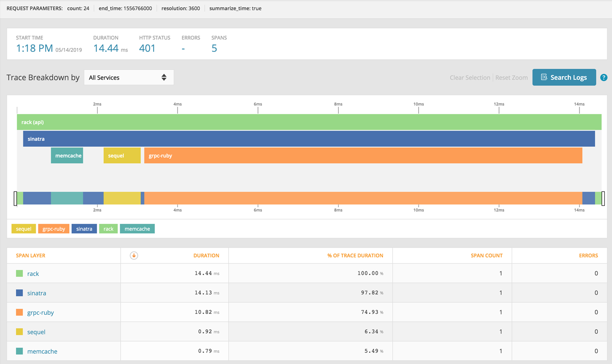Toggle the memcache legend tag
The image size is (612, 364).
click(137, 229)
